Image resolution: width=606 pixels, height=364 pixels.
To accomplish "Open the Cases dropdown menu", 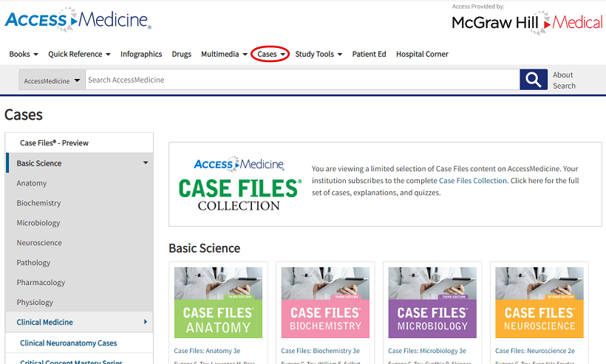I will tap(270, 54).
